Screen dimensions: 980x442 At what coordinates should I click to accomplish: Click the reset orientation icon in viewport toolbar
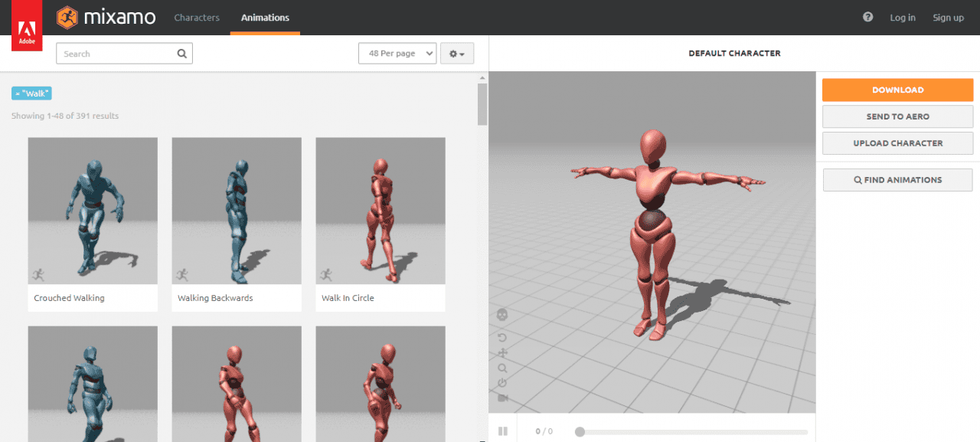503,383
